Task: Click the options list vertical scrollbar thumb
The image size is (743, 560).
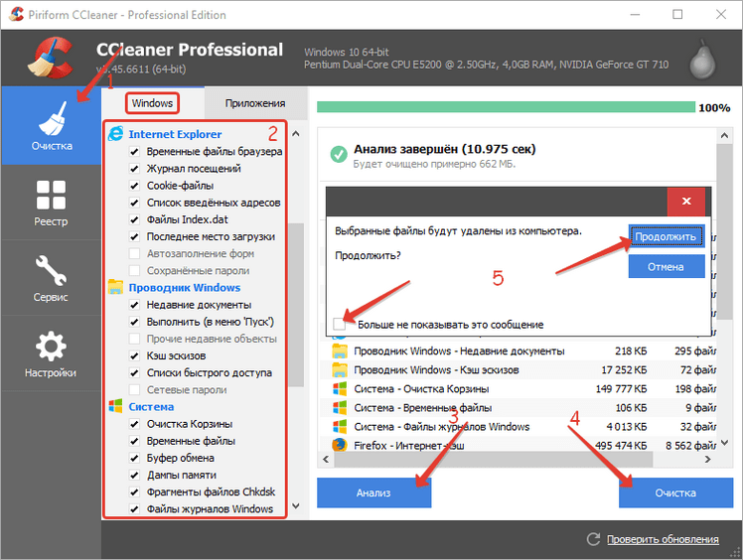Action: pyautogui.click(x=296, y=305)
